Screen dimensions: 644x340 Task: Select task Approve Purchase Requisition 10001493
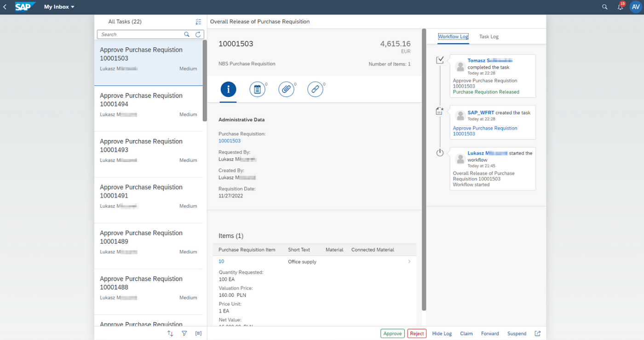point(148,154)
